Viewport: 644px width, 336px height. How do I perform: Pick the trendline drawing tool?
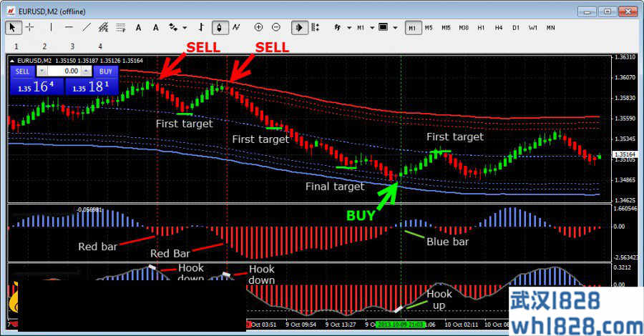coord(87,27)
